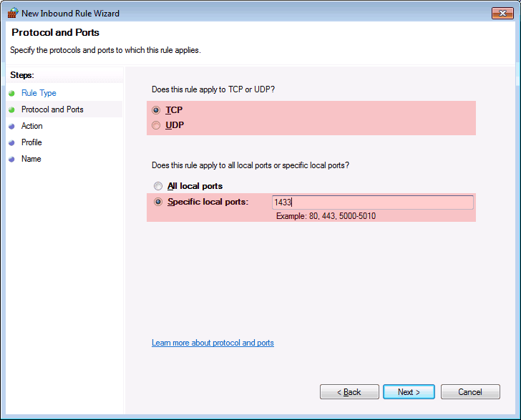
Task: Select the UDP radio button
Action: click(156, 125)
